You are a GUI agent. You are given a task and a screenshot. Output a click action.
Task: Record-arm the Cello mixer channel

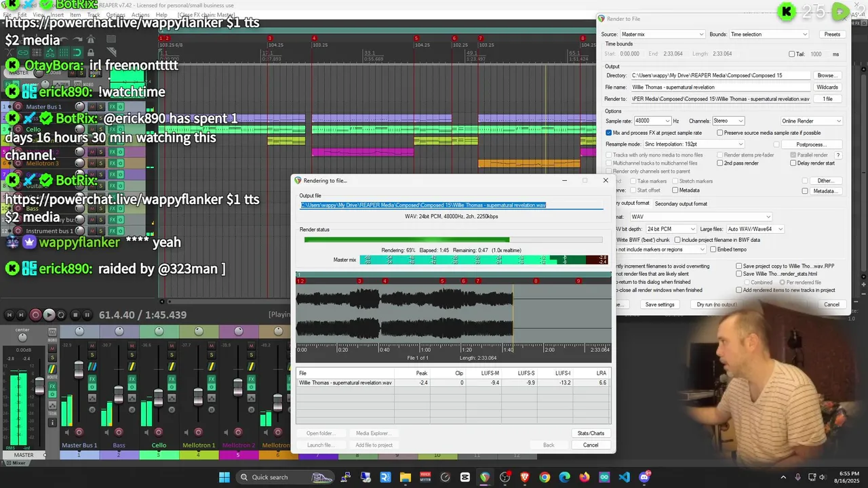pyautogui.click(x=158, y=432)
